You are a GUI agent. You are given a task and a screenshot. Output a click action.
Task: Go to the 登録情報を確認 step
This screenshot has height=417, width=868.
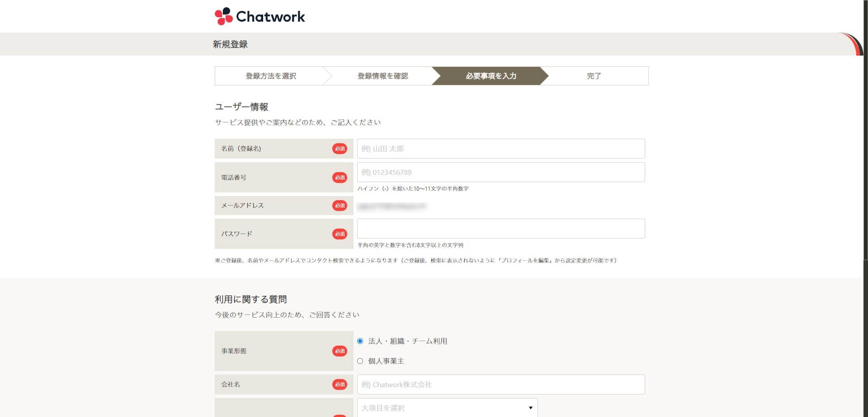[382, 76]
